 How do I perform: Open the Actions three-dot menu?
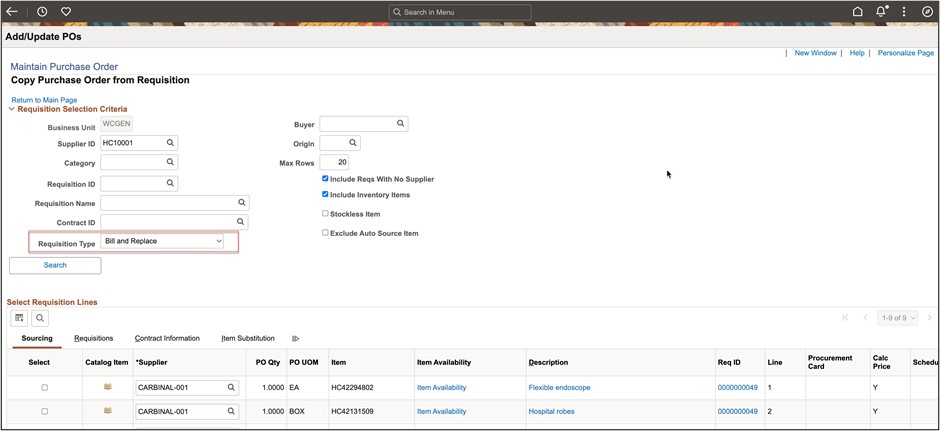[x=904, y=11]
